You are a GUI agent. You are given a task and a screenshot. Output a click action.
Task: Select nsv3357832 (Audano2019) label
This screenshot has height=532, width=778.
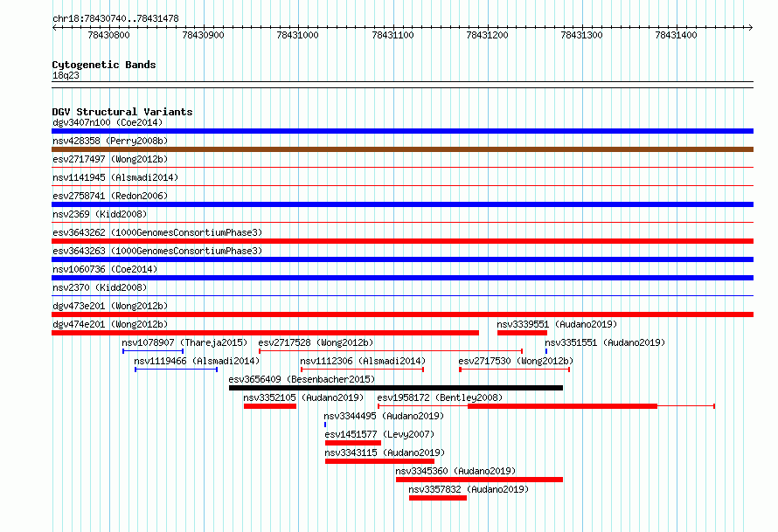(469, 489)
